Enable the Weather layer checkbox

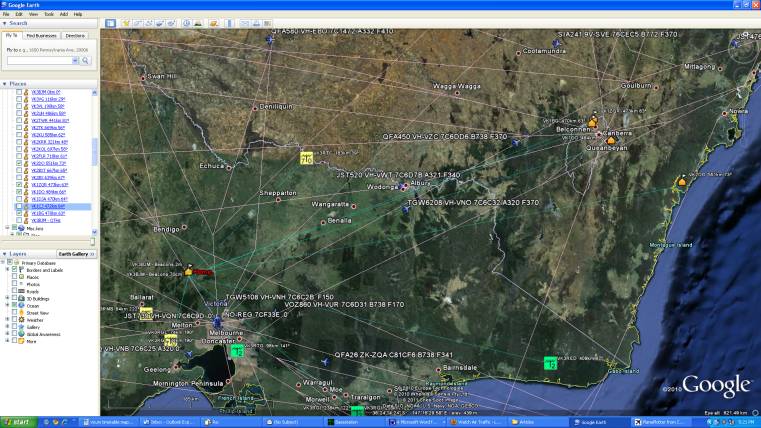tap(15, 320)
